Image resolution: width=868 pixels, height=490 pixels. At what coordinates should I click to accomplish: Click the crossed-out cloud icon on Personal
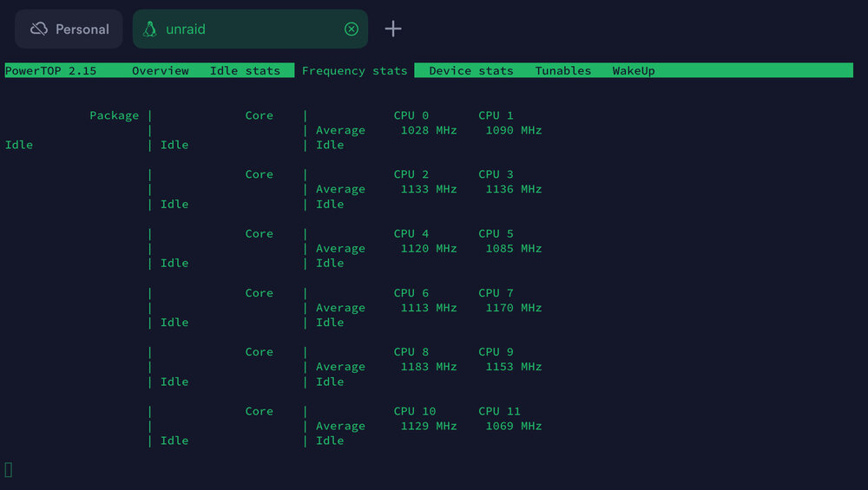click(39, 29)
